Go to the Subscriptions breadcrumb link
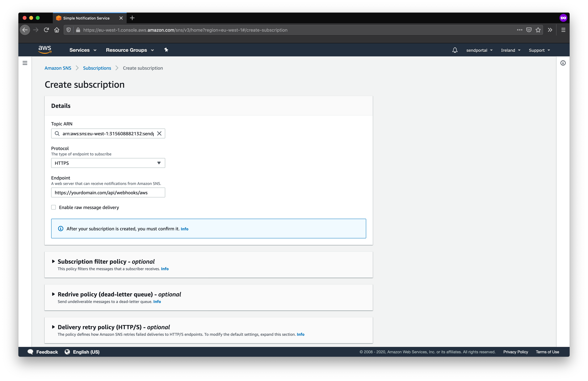 (x=97, y=68)
